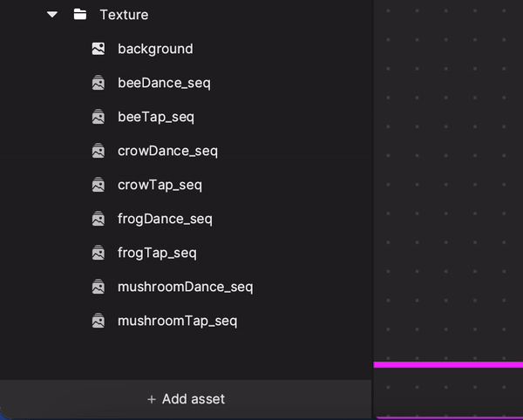Click the Add asset button

pyautogui.click(x=186, y=399)
